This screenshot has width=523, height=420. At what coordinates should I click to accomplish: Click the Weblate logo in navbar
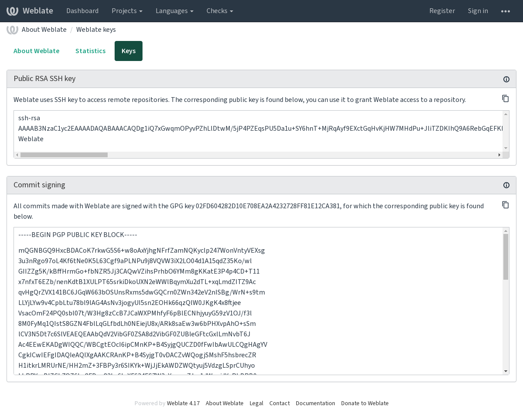tap(12, 11)
